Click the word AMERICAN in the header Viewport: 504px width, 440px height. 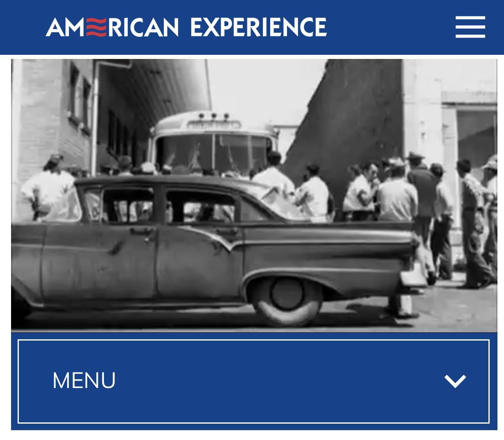pos(112,27)
